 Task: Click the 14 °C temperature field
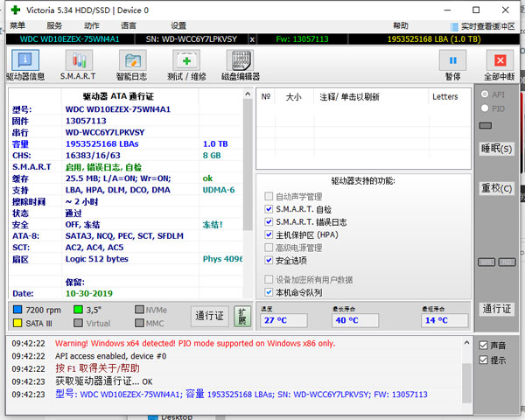coord(444,320)
